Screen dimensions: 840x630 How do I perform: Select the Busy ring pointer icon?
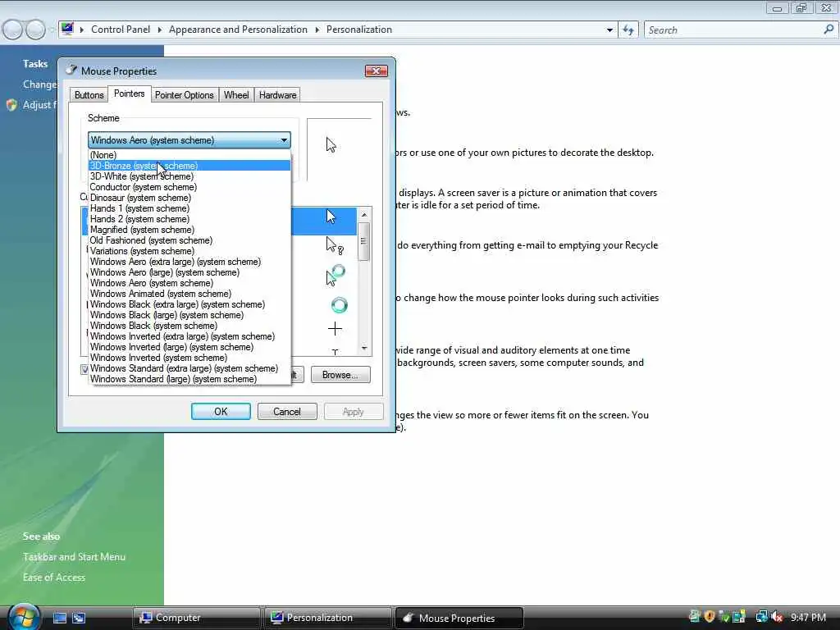click(339, 305)
